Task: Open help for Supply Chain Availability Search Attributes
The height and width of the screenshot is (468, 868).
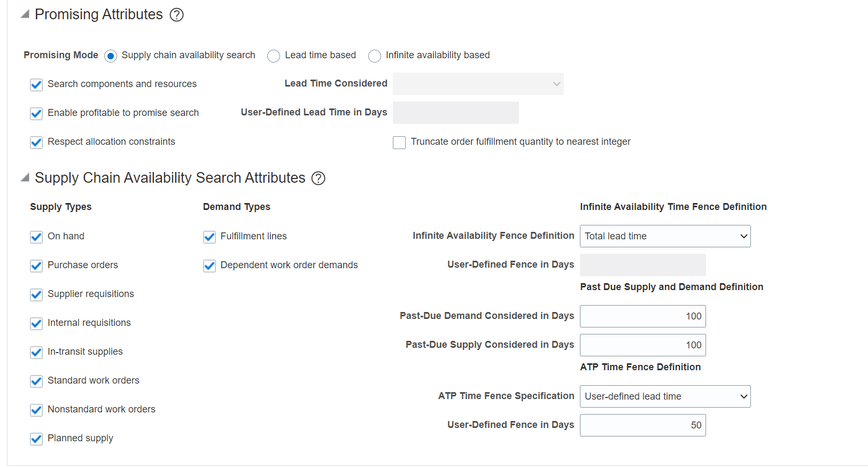Action: click(318, 178)
